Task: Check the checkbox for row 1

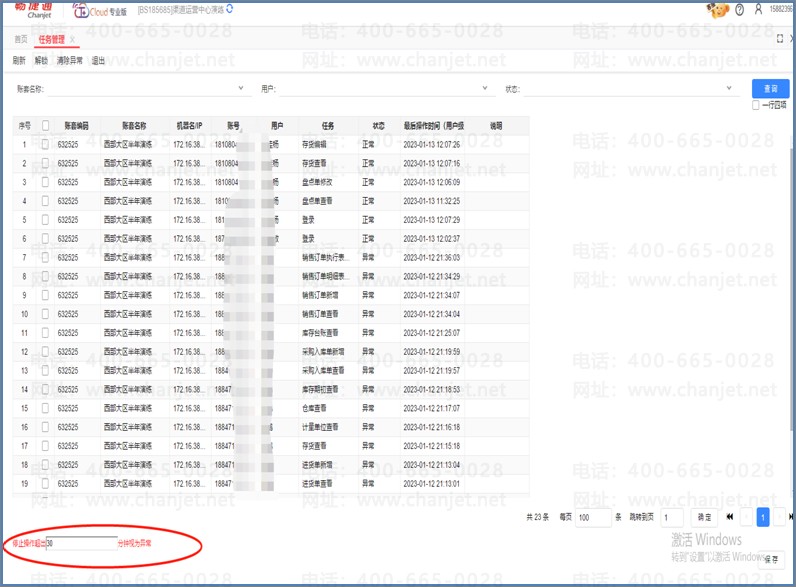Action: click(x=45, y=144)
